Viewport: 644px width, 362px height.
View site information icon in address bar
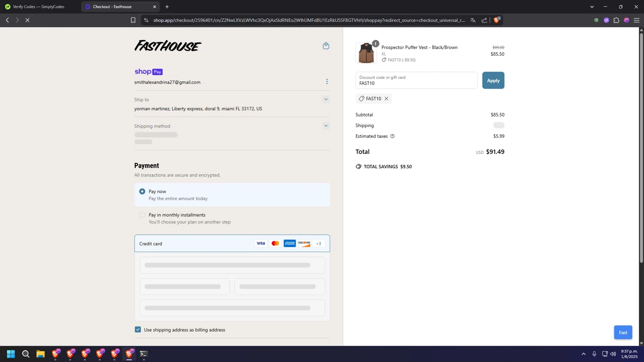pos(146,20)
